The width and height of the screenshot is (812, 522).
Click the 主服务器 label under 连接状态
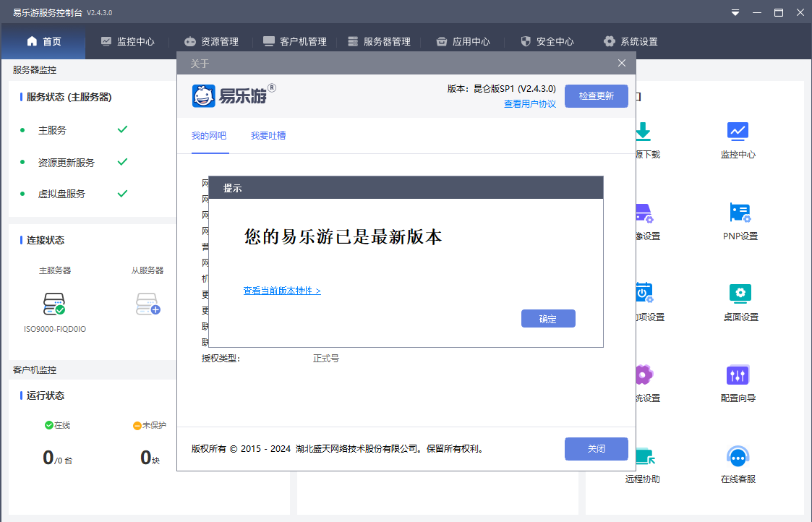pyautogui.click(x=55, y=270)
